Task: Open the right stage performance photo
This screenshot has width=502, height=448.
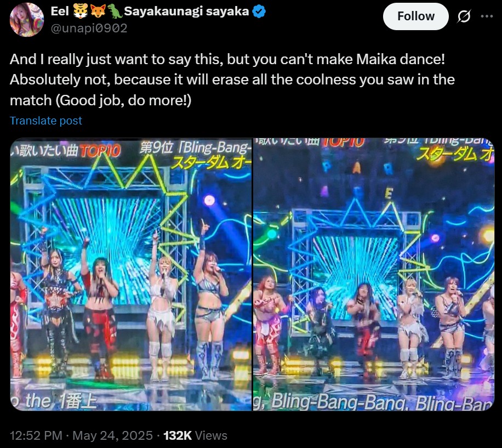Action: [x=374, y=274]
